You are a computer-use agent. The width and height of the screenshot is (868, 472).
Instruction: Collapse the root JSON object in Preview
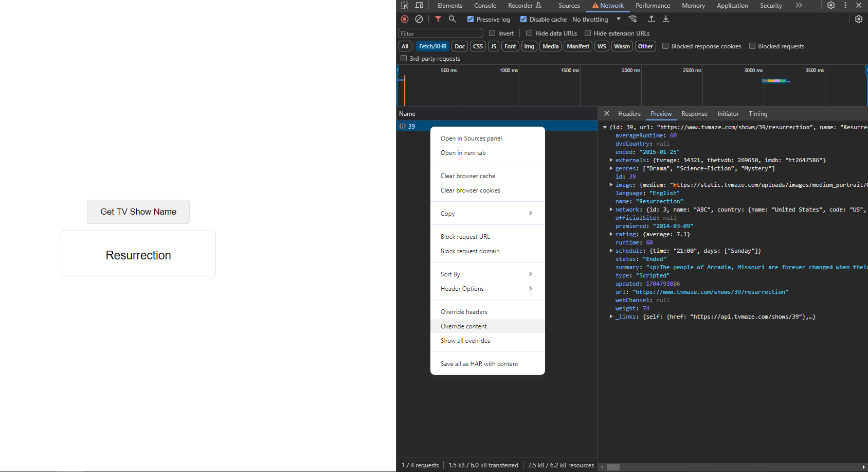[605, 127]
